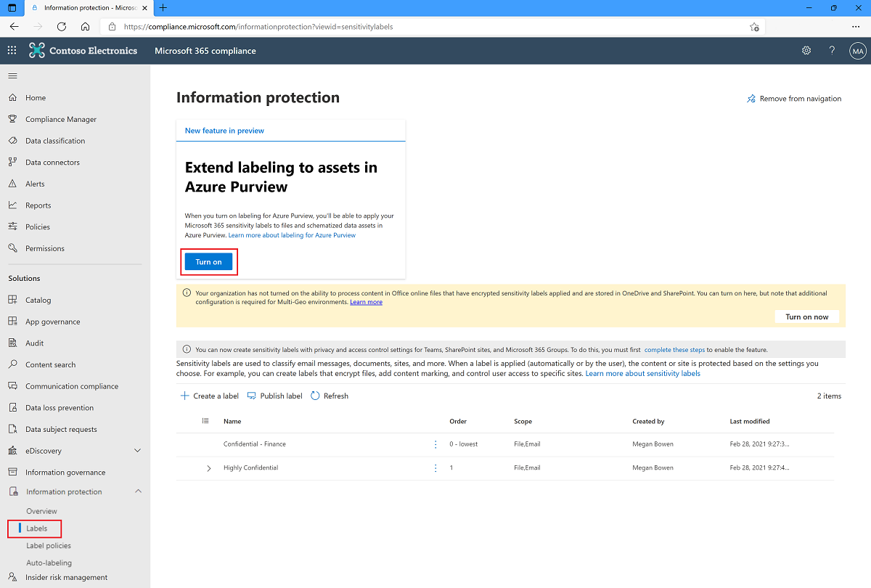Click the Content search magnifier icon

12,364
